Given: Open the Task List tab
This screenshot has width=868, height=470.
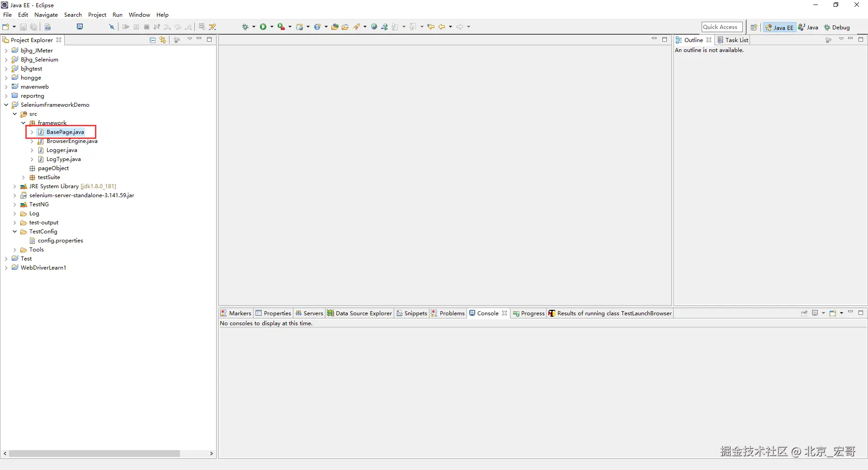Looking at the screenshot, I should [733, 40].
